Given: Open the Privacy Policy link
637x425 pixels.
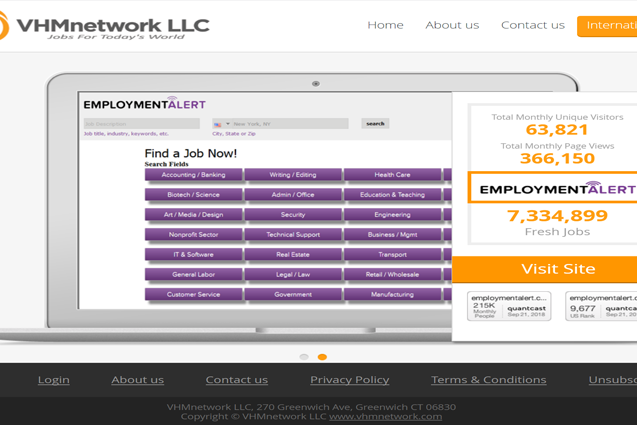Looking at the screenshot, I should coord(349,379).
